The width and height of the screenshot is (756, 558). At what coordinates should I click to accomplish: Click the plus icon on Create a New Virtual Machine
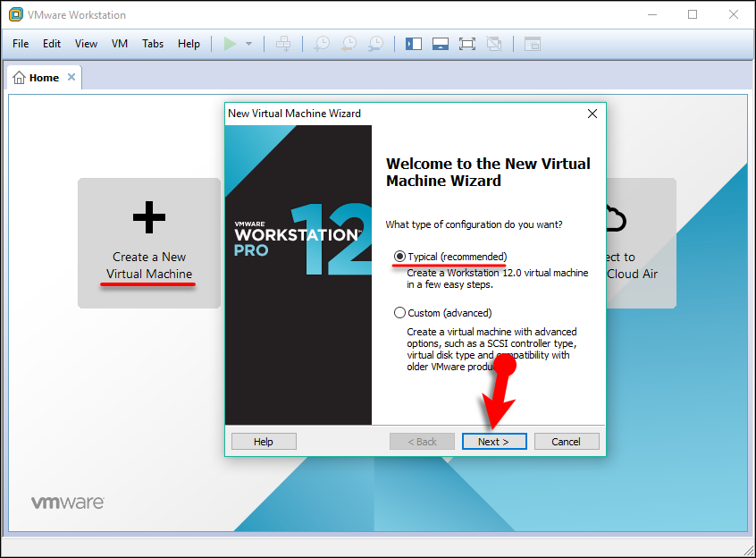[x=149, y=217]
